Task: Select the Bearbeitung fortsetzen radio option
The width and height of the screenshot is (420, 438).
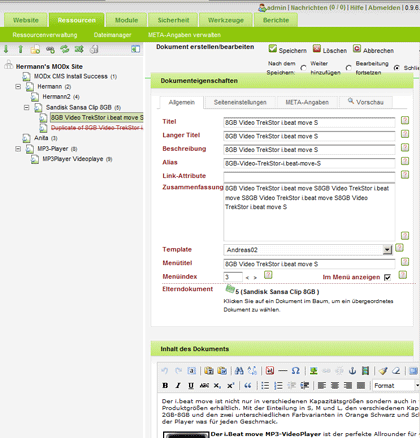Action: pyautogui.click(x=348, y=68)
